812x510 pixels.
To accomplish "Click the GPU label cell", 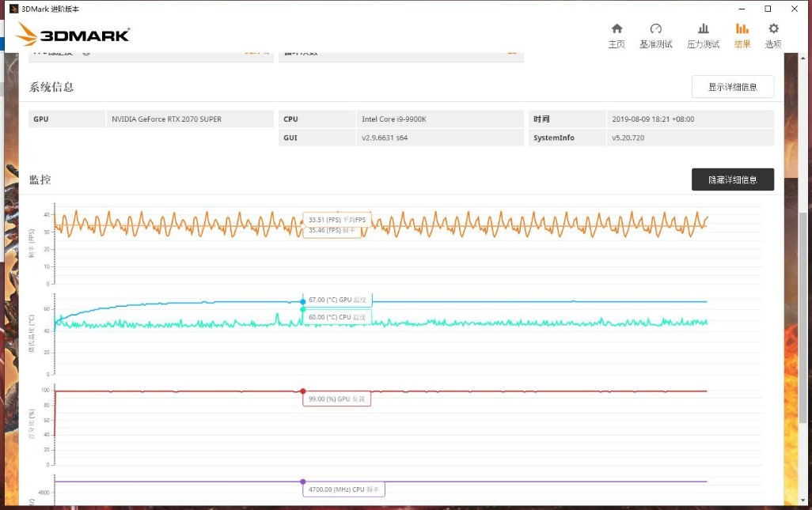I will (x=66, y=119).
